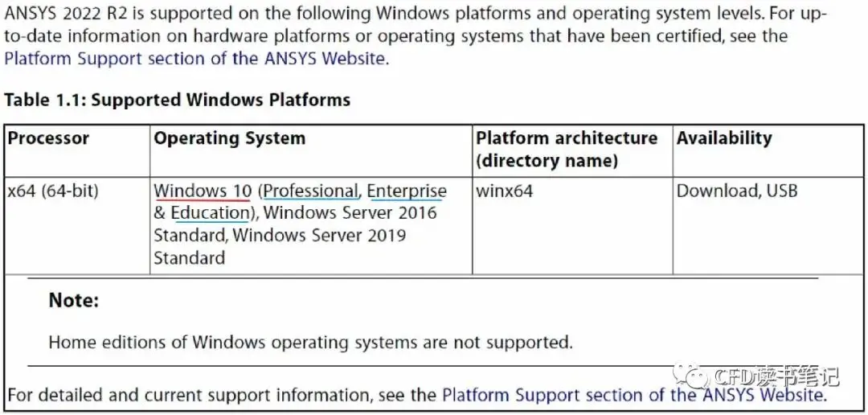The width and height of the screenshot is (868, 415).
Task: Click the Availability column header
Action: 724,138
